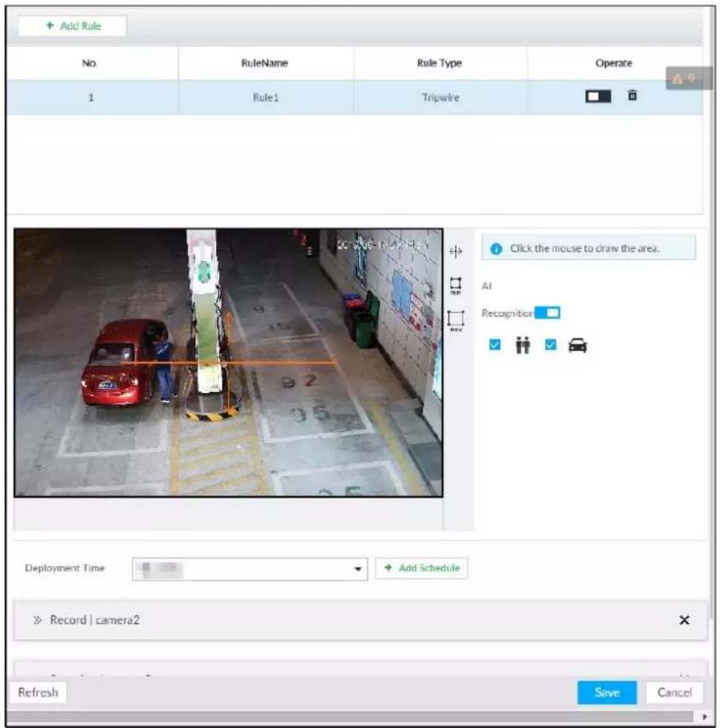The height and width of the screenshot is (728, 720).
Task: Click the camera preview image
Action: [228, 363]
